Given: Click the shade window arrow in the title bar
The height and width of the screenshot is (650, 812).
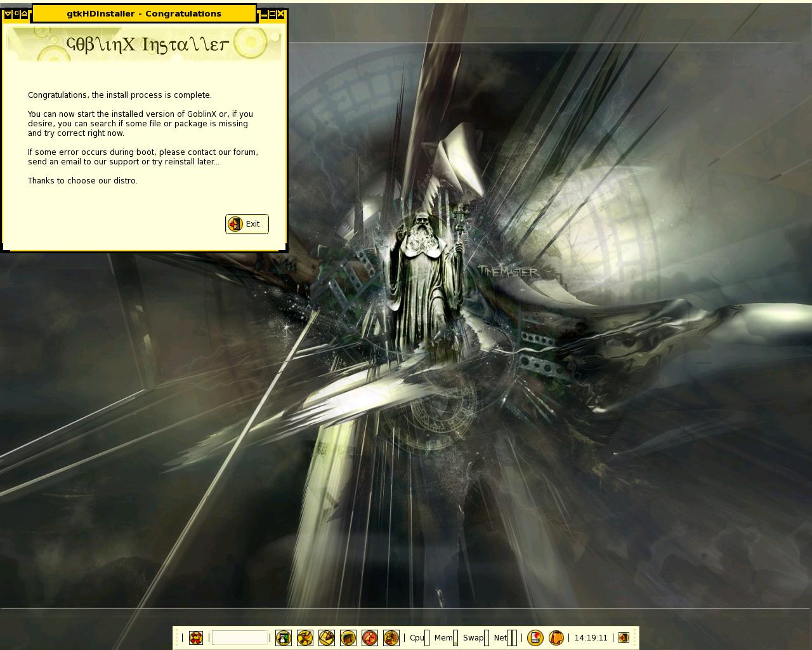Looking at the screenshot, I should (x=24, y=13).
